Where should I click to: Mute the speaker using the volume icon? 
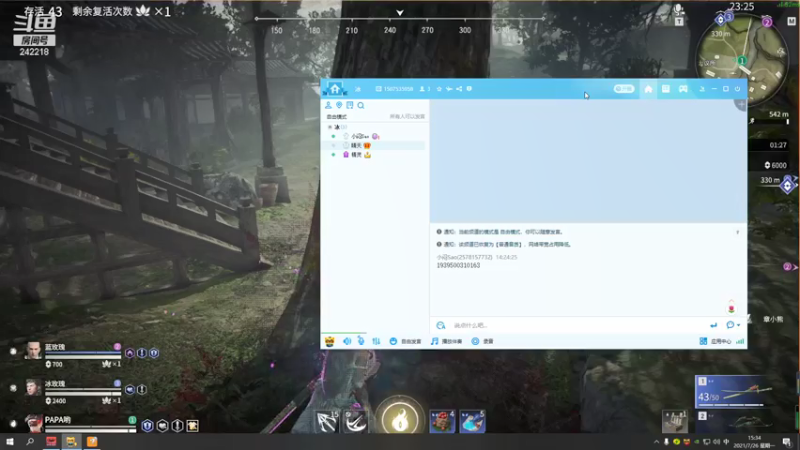347,341
